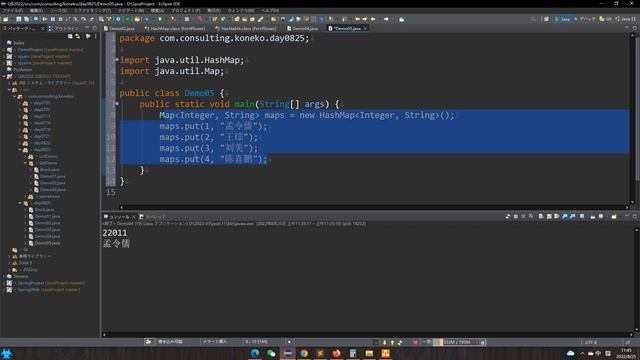Image resolution: width=640 pixels, height=360 pixels.
Task: Collapse the src folder node
Action: pyautogui.click(x=9, y=90)
